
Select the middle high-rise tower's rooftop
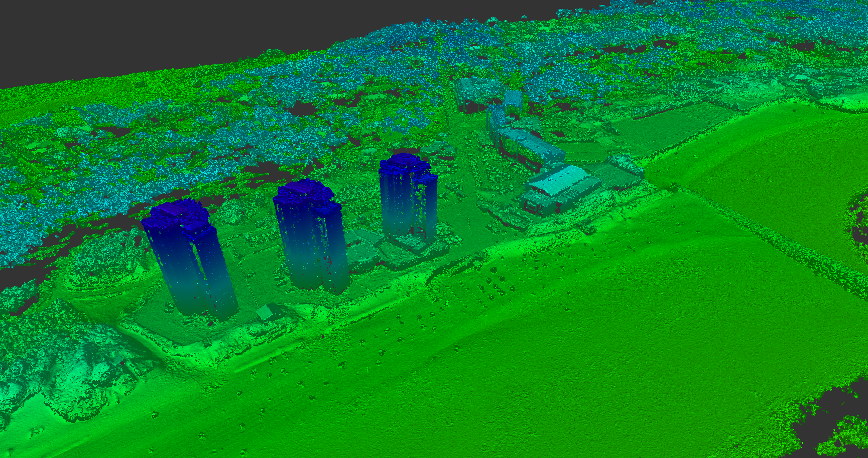(x=304, y=191)
